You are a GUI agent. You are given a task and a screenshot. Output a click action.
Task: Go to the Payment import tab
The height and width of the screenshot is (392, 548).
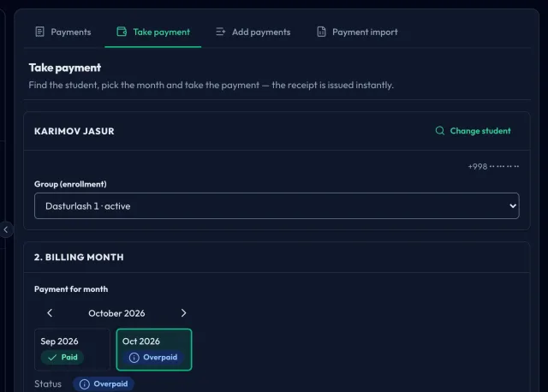click(357, 33)
